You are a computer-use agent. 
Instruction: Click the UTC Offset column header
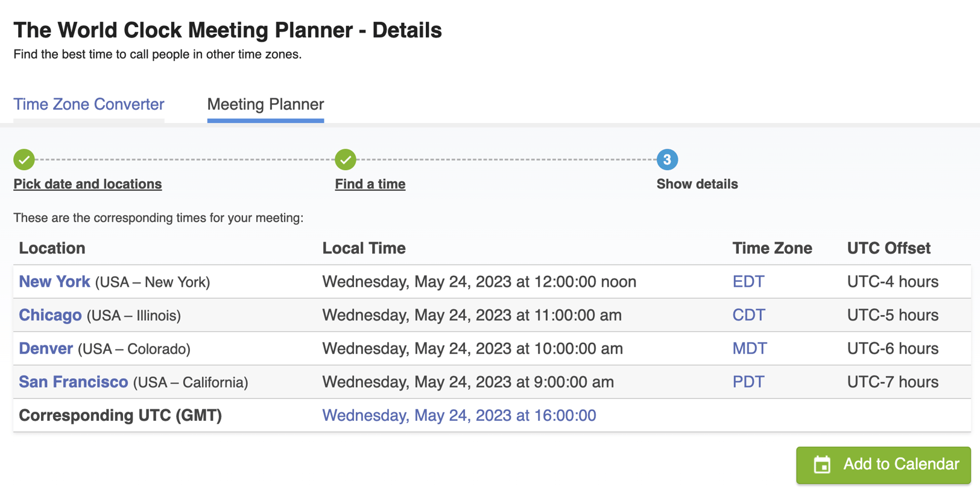(888, 248)
